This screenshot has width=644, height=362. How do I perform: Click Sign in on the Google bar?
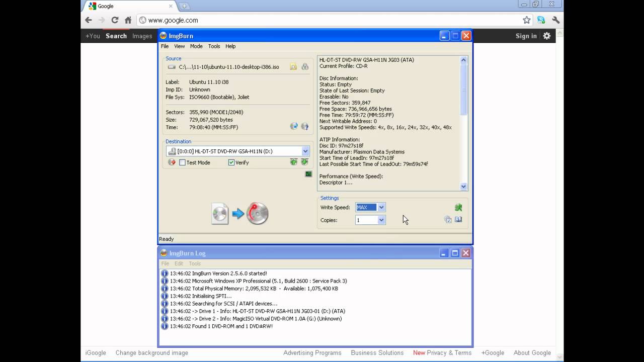pos(526,36)
